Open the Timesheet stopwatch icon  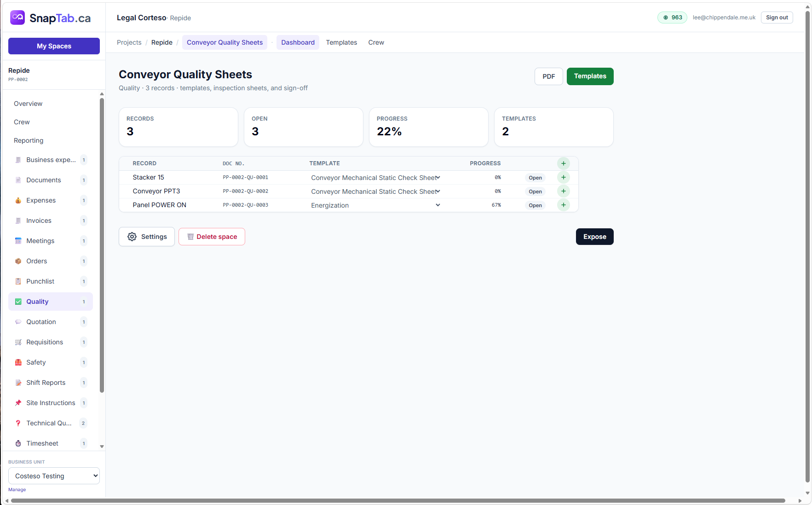[x=18, y=443]
